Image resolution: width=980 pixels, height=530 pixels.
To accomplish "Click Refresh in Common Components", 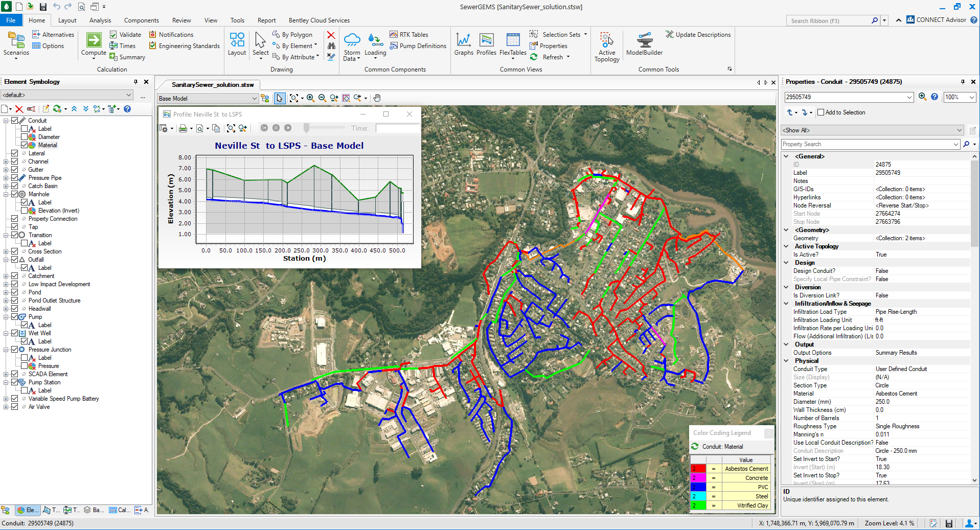I will tap(549, 57).
